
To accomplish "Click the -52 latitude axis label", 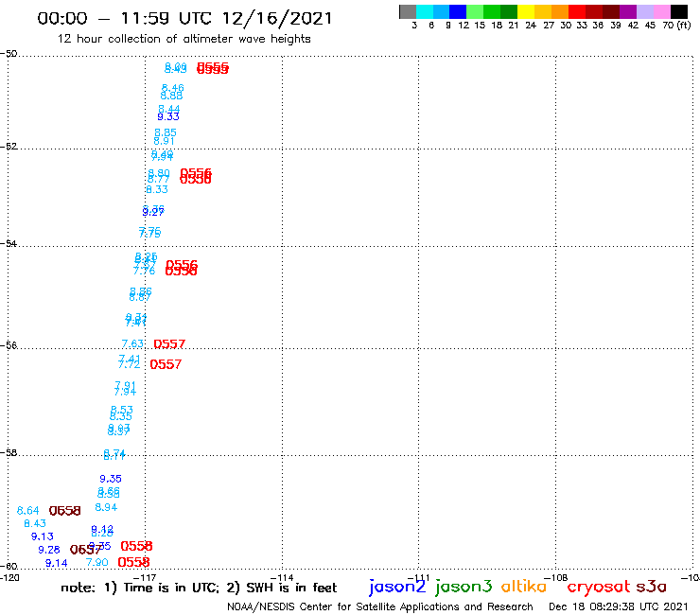I will coord(9,146).
